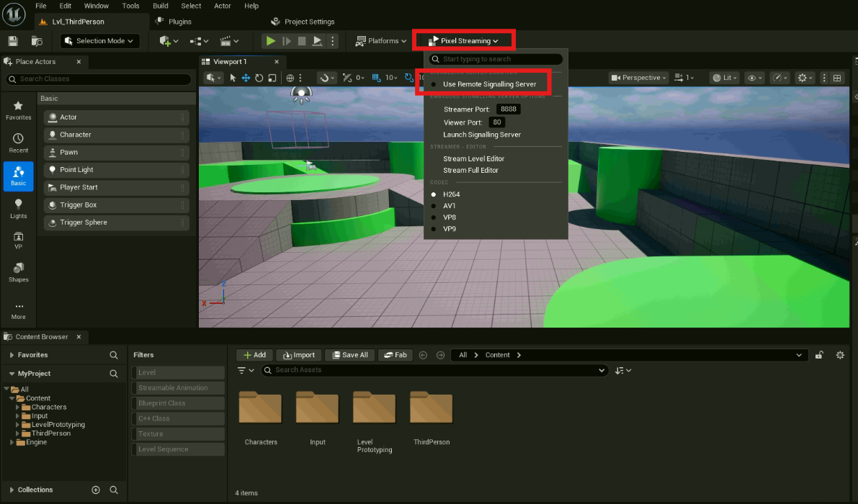The height and width of the screenshot is (504, 858).
Task: Save the current level with the floppy icon
Action: coord(13,41)
